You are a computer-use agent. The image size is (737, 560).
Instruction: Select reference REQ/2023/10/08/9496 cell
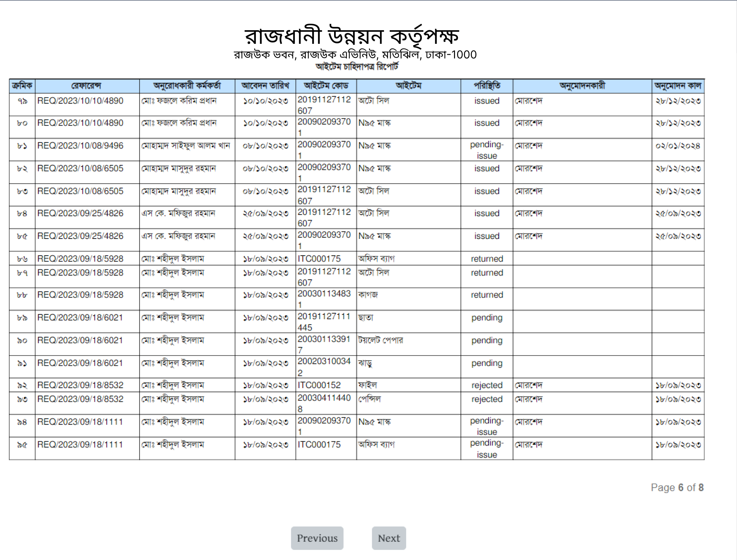[x=87, y=150]
